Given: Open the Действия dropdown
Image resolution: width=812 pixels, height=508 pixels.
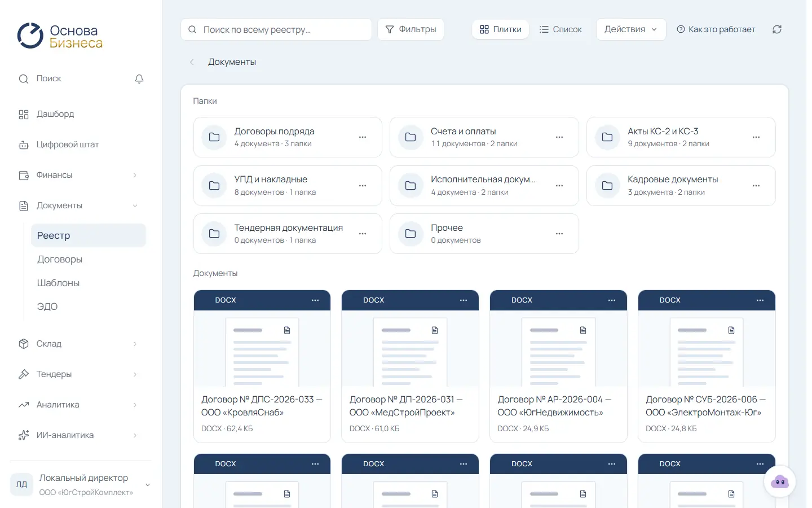Looking at the screenshot, I should tap(631, 29).
